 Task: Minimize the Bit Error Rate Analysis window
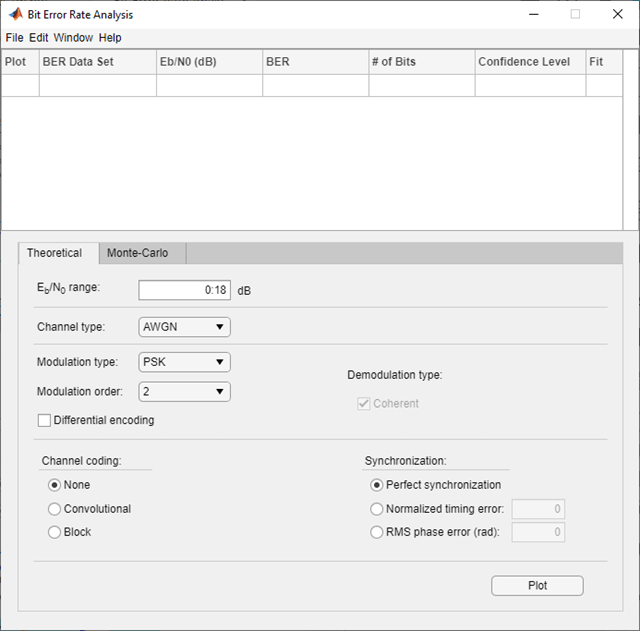pyautogui.click(x=533, y=14)
